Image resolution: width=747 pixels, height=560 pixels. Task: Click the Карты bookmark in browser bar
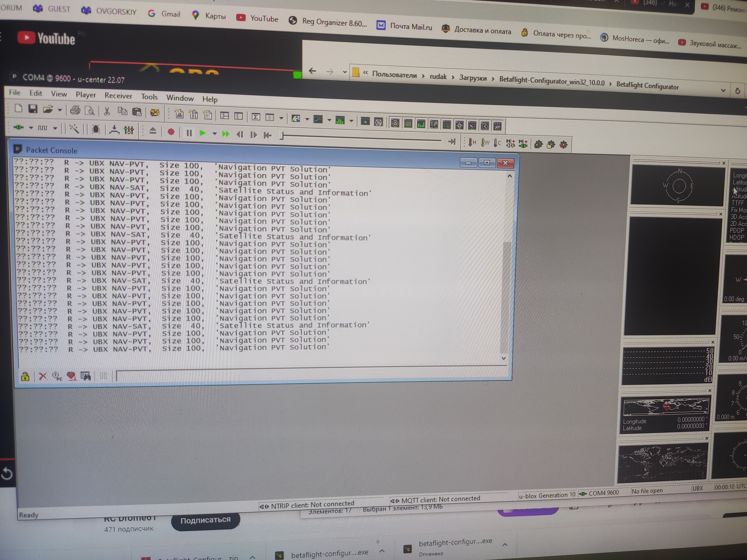coord(209,16)
